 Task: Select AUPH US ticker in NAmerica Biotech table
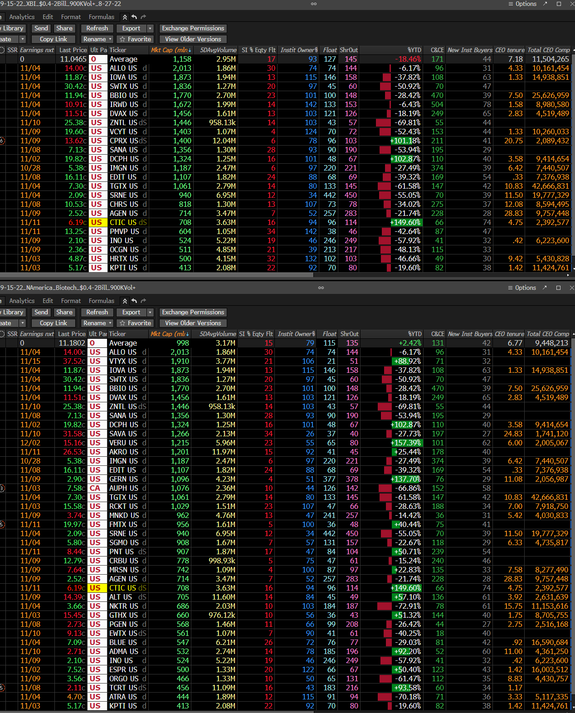(x=123, y=488)
